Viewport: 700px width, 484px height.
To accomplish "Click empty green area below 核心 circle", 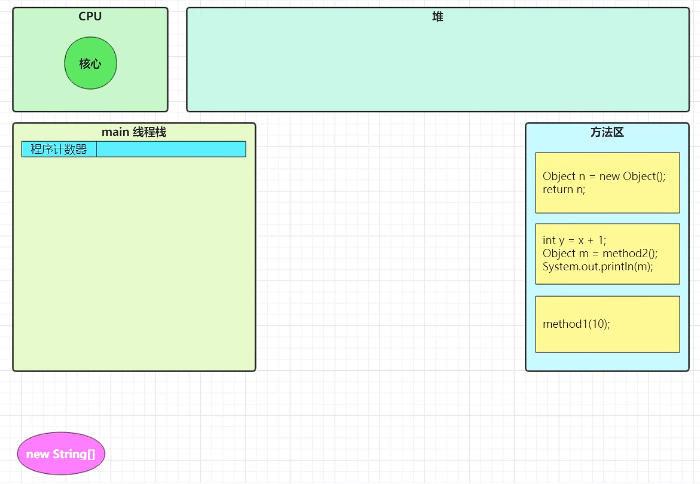I will coord(90,100).
